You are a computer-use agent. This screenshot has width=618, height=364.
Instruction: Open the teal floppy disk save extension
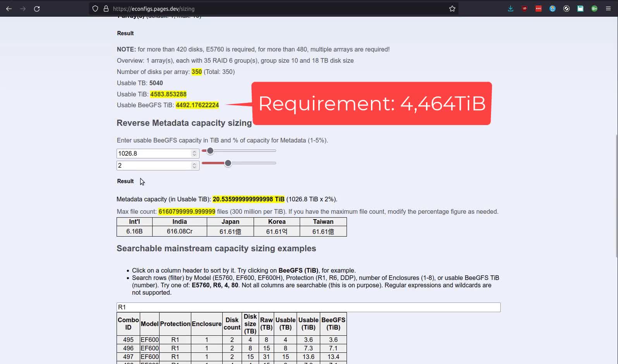click(580, 9)
